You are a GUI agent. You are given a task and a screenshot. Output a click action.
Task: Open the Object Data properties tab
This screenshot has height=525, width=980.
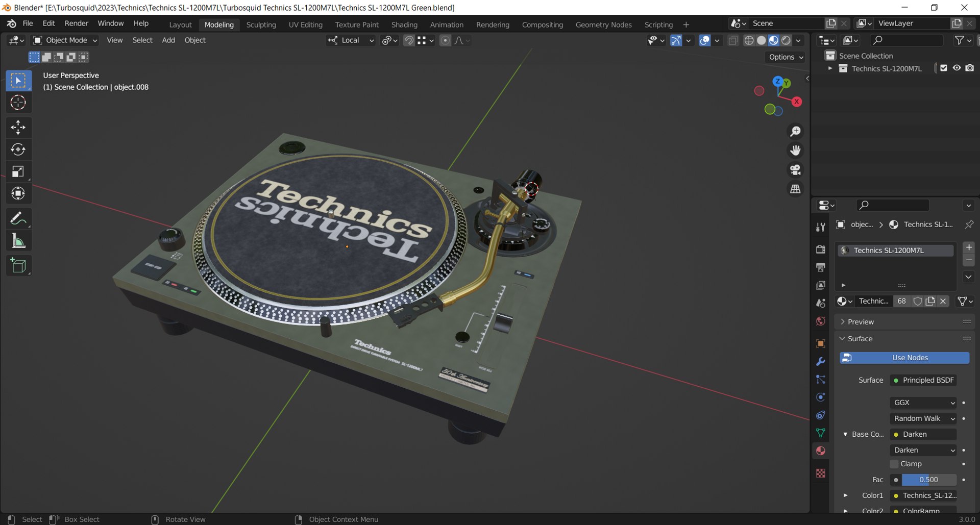pos(821,433)
